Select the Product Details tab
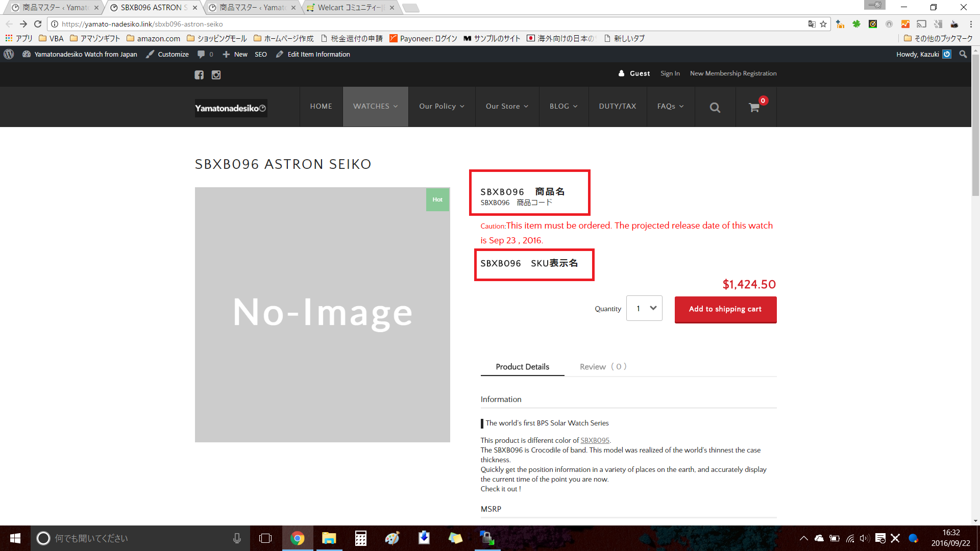The width and height of the screenshot is (980, 551). coord(522,367)
